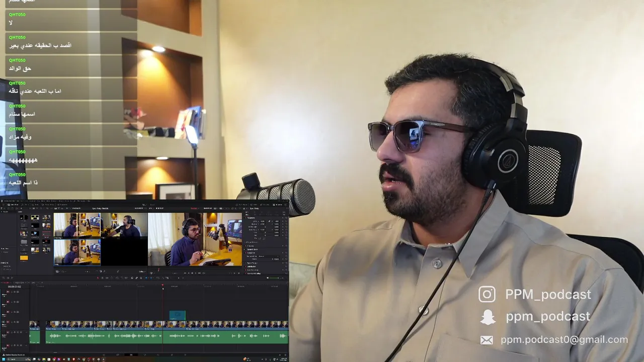Toggle Loop playback in timeline viewer
Screen dimensions: 644x362
point(204,273)
